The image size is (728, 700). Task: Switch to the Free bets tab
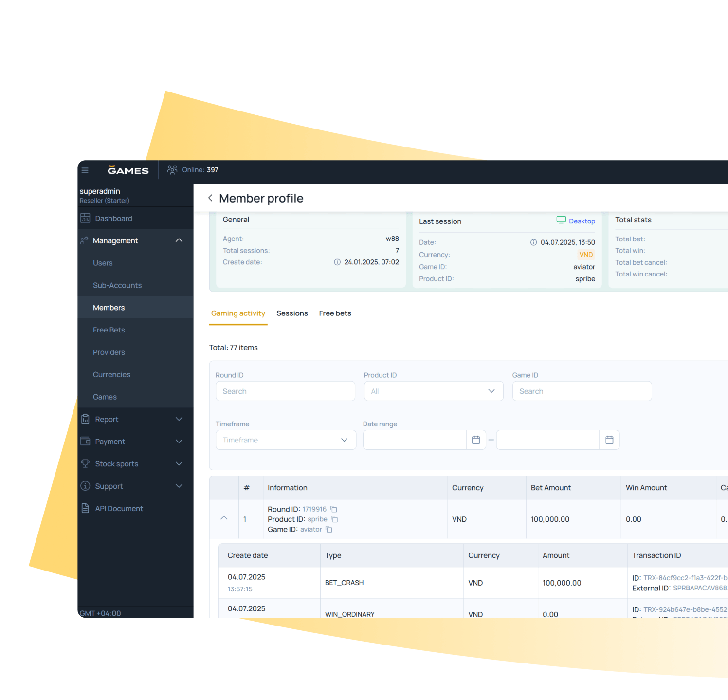click(x=335, y=313)
